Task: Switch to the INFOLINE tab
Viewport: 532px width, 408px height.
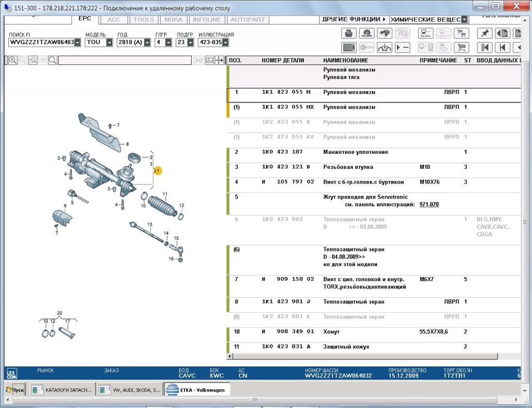Action: coord(207,20)
